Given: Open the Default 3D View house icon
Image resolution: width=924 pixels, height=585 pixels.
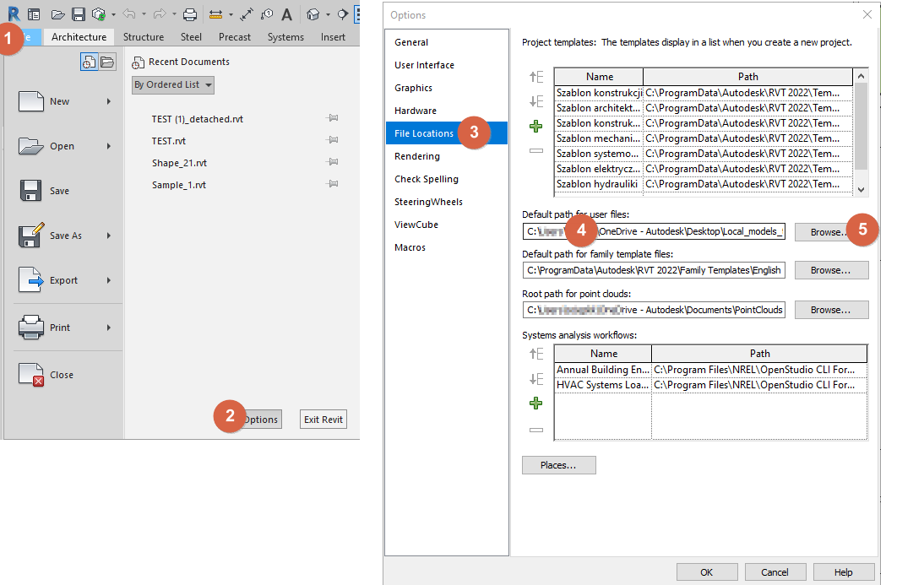Looking at the screenshot, I should [311, 14].
